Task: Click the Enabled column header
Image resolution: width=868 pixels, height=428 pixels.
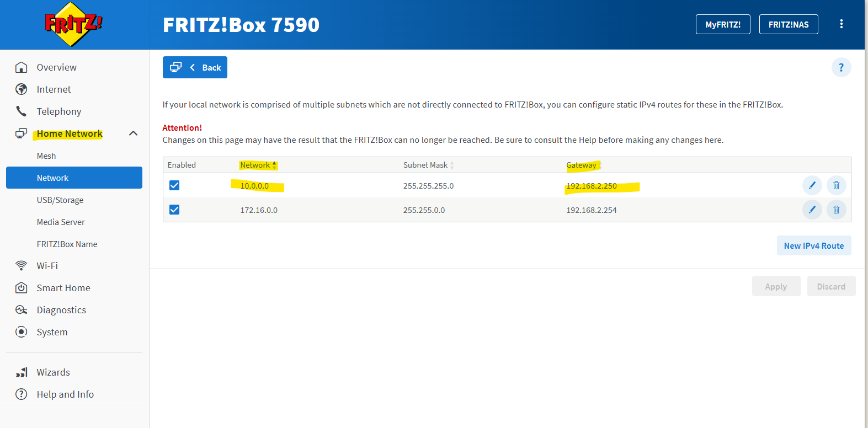Action: pyautogui.click(x=182, y=165)
